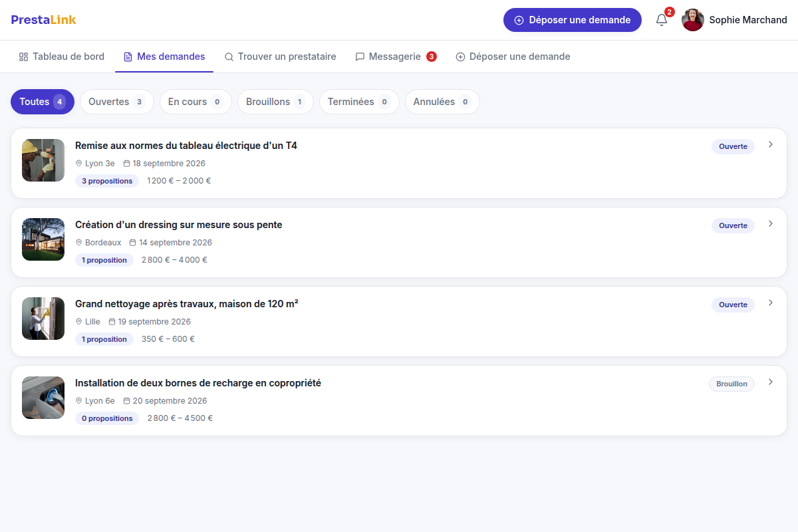Click the 2 800 € – 4 000 € budget
This screenshot has width=798, height=532.
[x=174, y=260]
